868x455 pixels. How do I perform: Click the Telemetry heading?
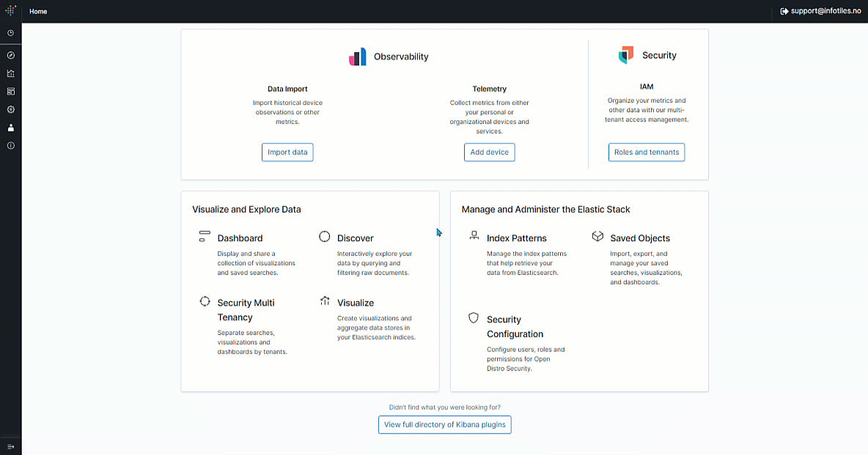pyautogui.click(x=490, y=89)
